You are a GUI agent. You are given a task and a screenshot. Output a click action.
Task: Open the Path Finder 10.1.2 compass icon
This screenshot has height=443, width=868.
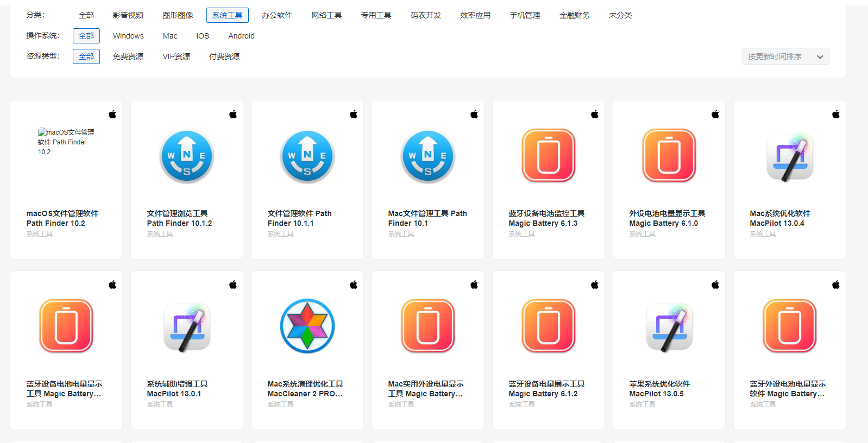pos(187,156)
